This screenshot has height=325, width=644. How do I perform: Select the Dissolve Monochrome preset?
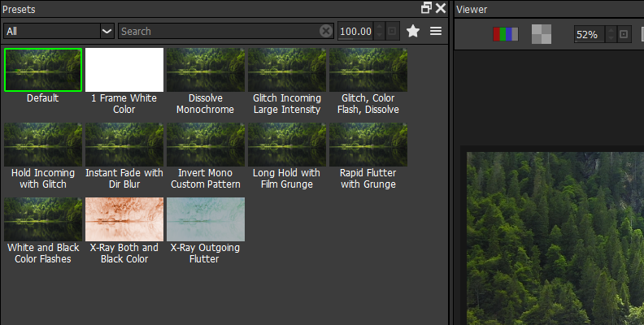point(206,70)
